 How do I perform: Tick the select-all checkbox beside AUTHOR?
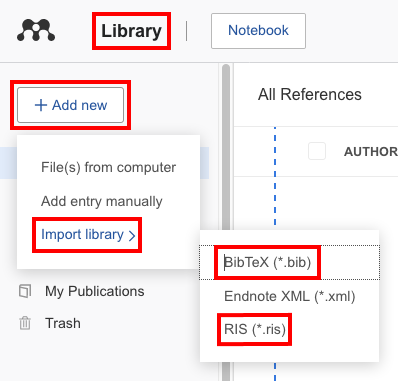[x=317, y=151]
